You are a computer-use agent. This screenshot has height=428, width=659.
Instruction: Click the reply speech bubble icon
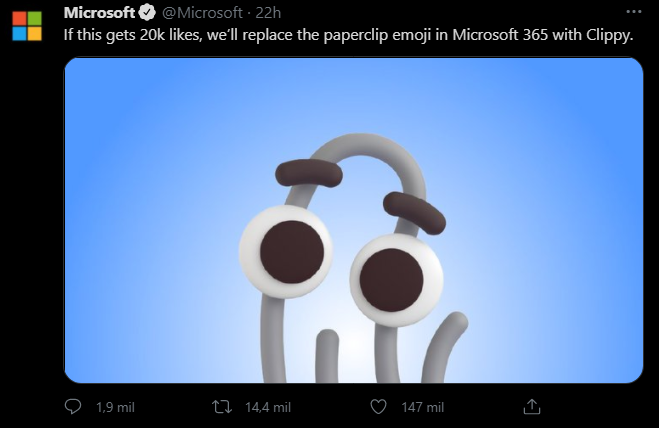coord(73,407)
